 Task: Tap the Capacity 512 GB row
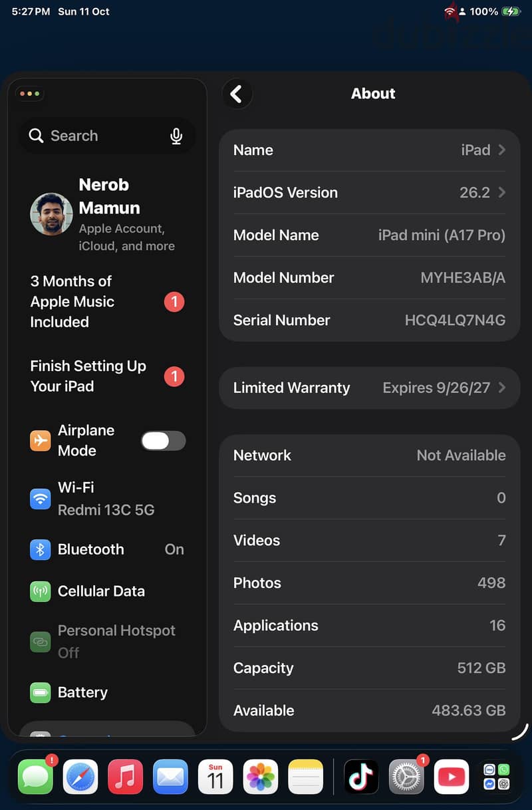tap(369, 668)
